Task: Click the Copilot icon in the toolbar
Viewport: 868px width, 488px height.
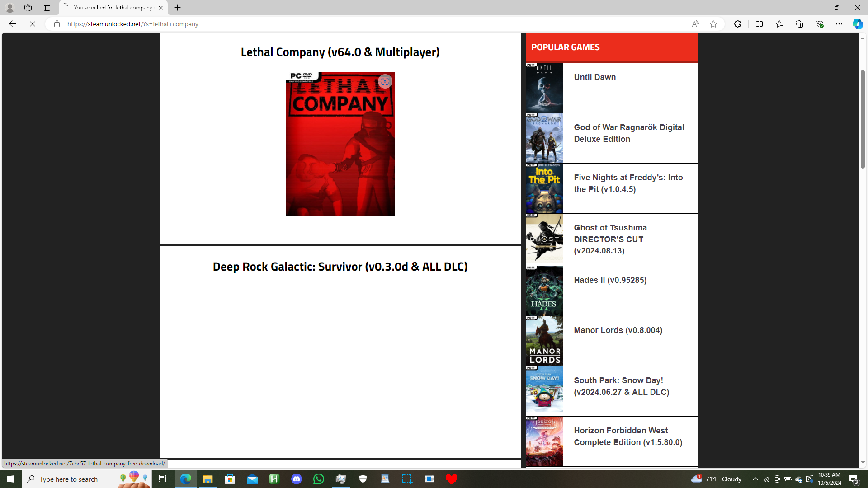Action: pyautogui.click(x=857, y=24)
